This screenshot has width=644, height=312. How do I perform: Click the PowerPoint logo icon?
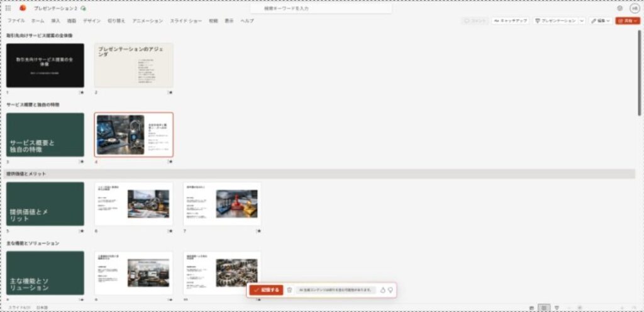click(x=23, y=8)
